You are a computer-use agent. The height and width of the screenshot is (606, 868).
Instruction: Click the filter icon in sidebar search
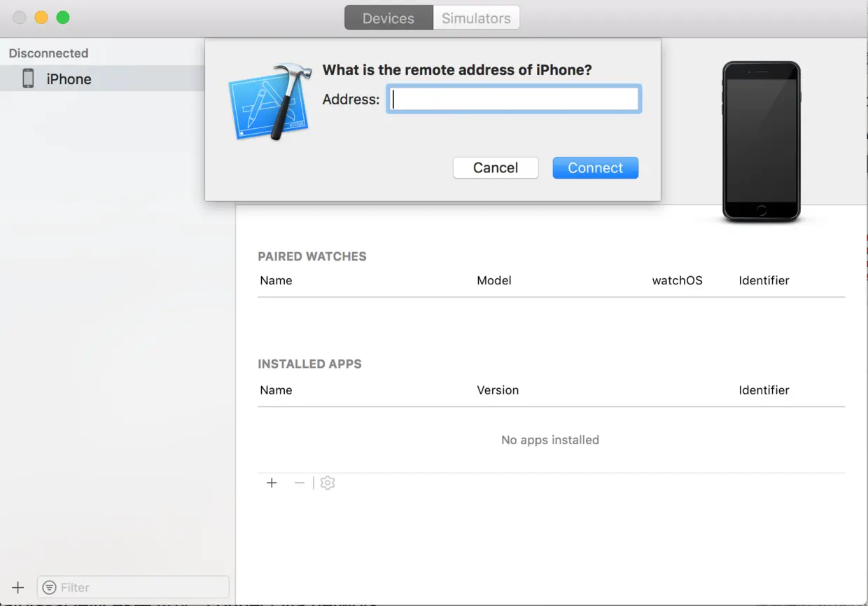coord(50,587)
